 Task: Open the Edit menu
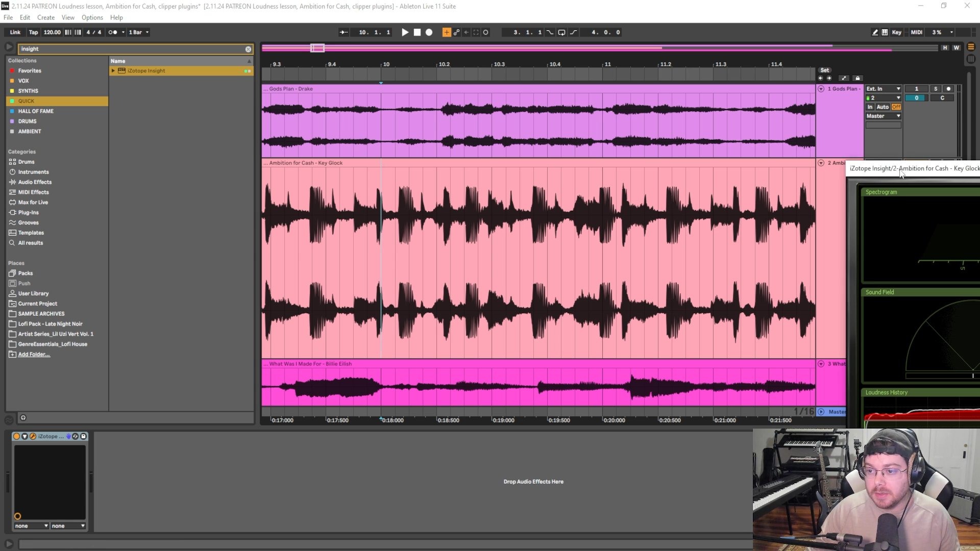(x=25, y=17)
